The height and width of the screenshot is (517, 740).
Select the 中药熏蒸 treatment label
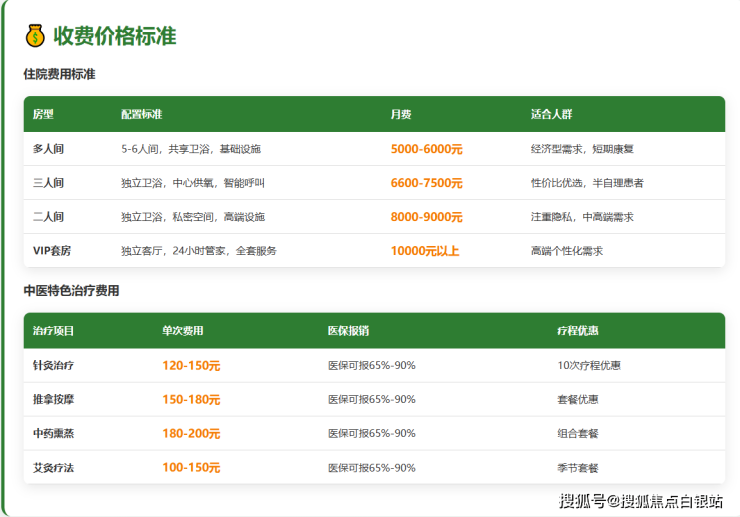[x=53, y=434]
